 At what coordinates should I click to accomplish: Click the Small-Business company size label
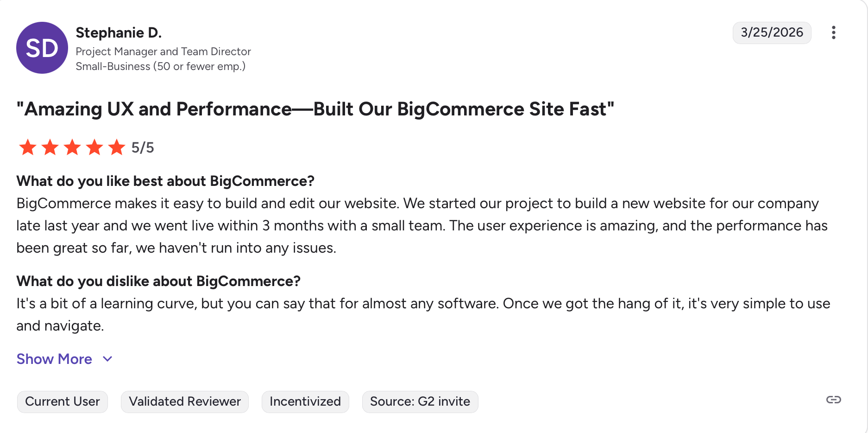(x=160, y=66)
